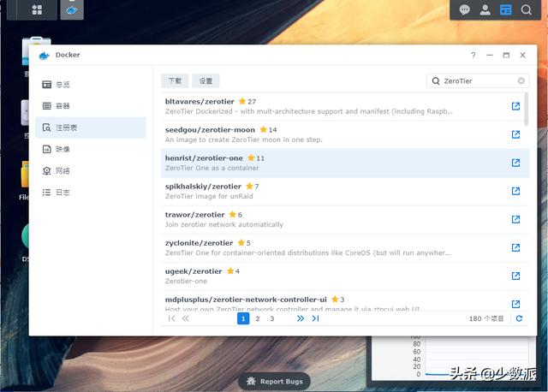Open the 网络 network section
Image resolution: width=548 pixels, height=392 pixels.
91,171
